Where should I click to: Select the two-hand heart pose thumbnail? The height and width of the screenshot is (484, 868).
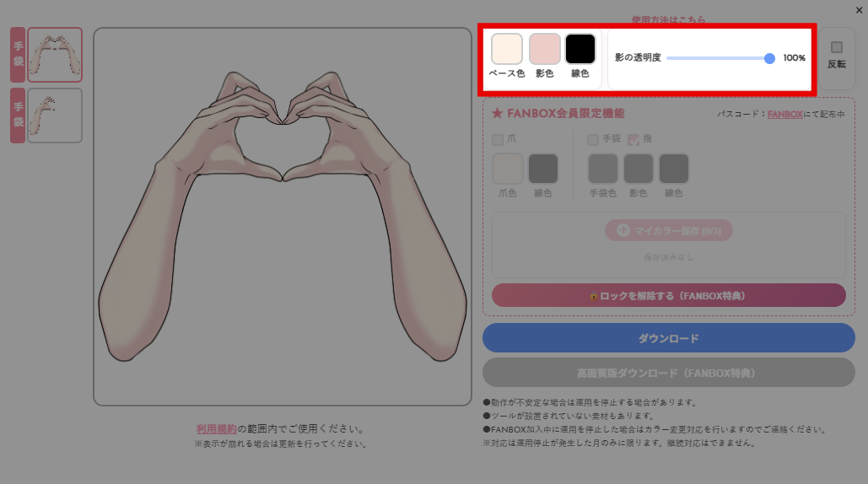pyautogui.click(x=55, y=55)
